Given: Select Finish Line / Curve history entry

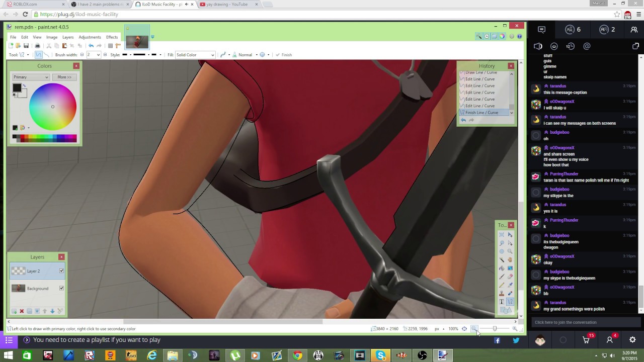Looking at the screenshot, I should tap(485, 113).
